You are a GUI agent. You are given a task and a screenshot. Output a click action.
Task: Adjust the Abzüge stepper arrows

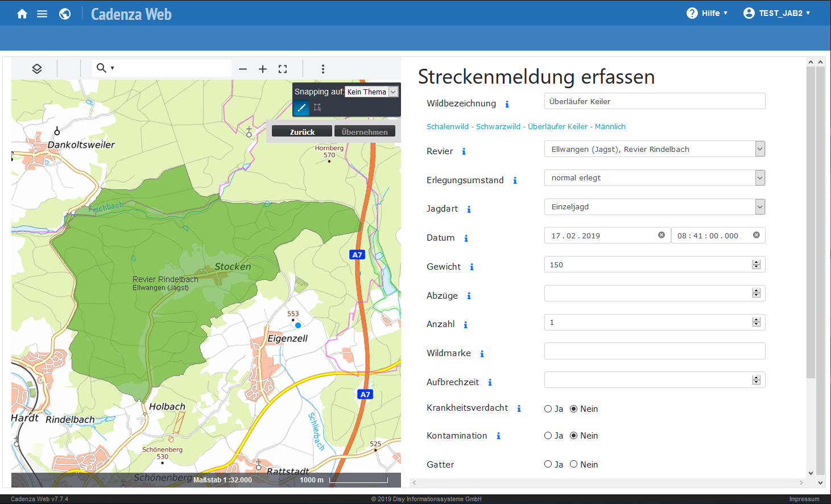[x=756, y=294]
